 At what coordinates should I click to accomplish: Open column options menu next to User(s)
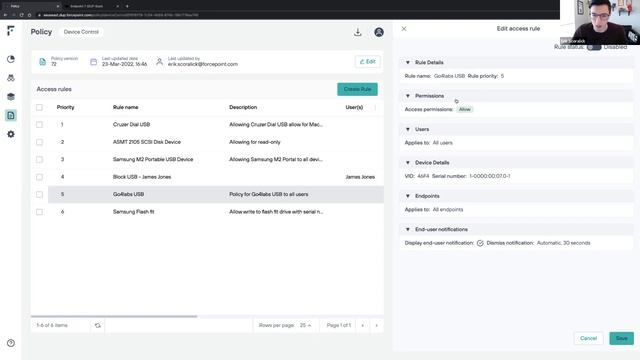tap(375, 107)
